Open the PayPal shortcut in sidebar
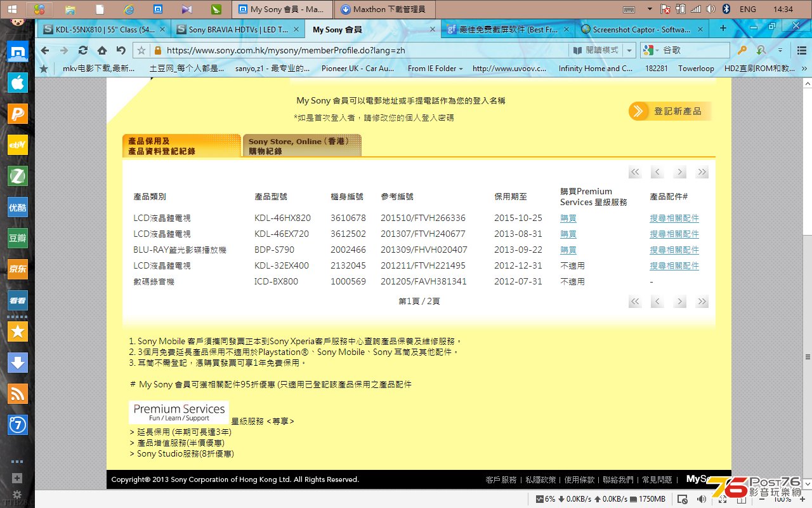This screenshot has height=508, width=812. (17, 114)
